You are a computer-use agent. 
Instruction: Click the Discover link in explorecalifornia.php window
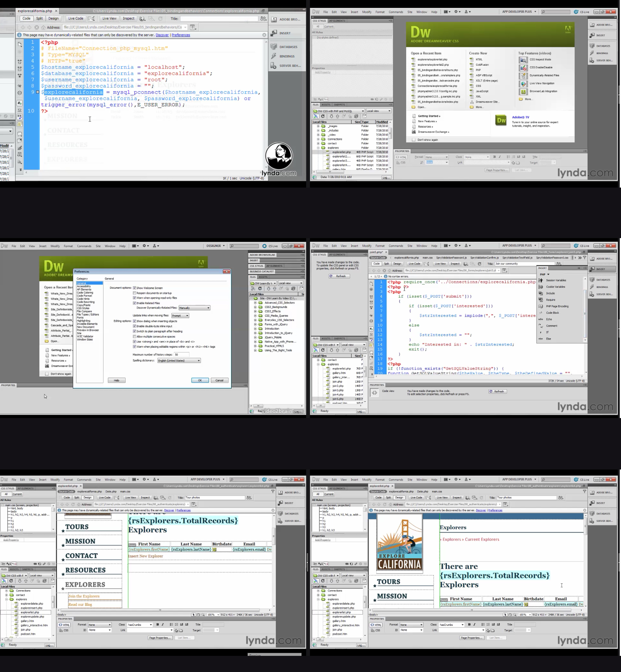coord(162,35)
